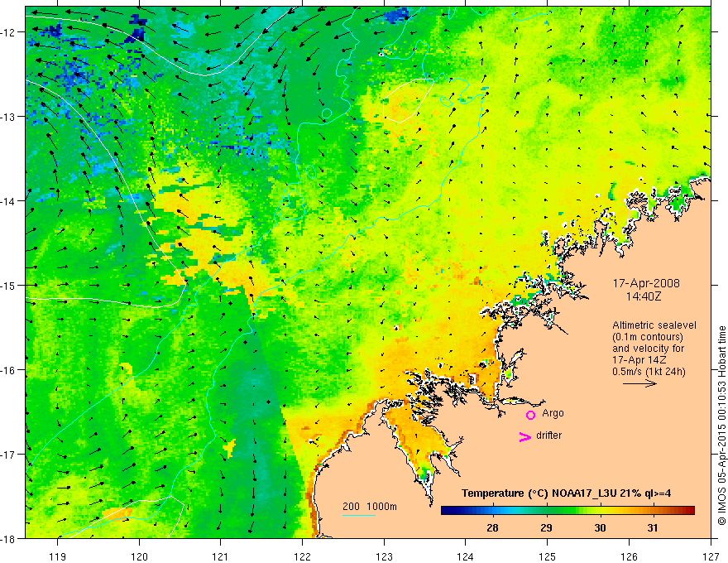
Task: Click the '123' longitude axis label
Action: pyautogui.click(x=384, y=556)
